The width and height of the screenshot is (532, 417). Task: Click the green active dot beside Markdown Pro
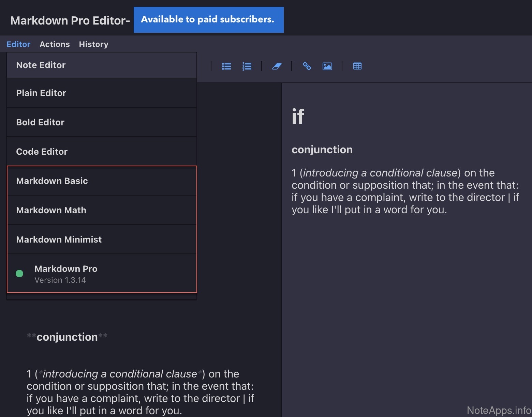coord(19,274)
